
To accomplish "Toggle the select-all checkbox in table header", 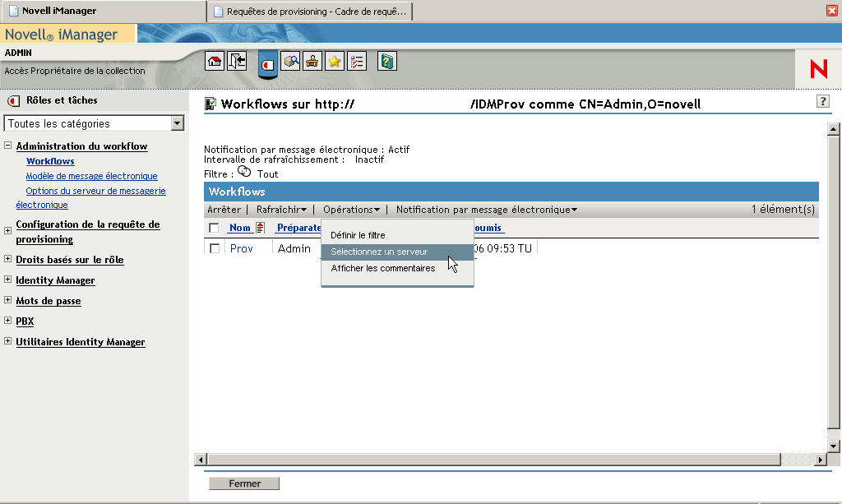I will (x=214, y=228).
